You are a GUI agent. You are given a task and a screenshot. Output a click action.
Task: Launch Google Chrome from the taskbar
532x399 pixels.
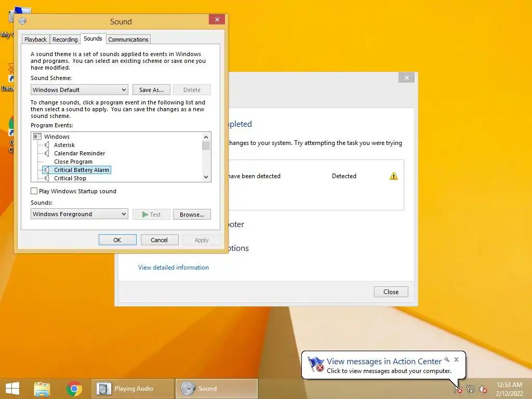pos(74,389)
